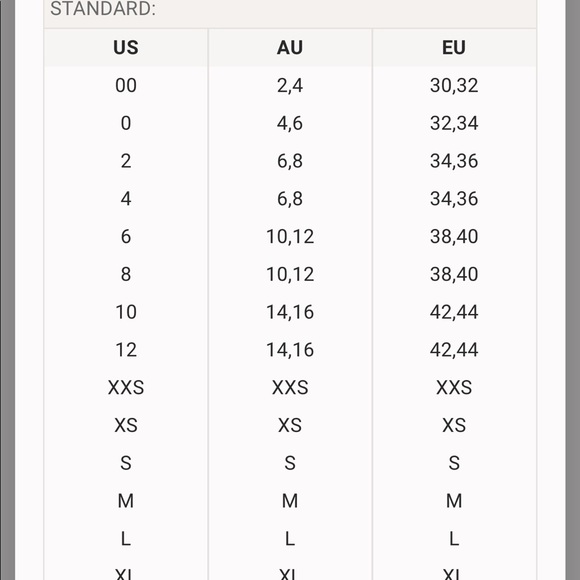The image size is (580, 580).
Task: Select US size 00 cell
Action: coord(126,85)
